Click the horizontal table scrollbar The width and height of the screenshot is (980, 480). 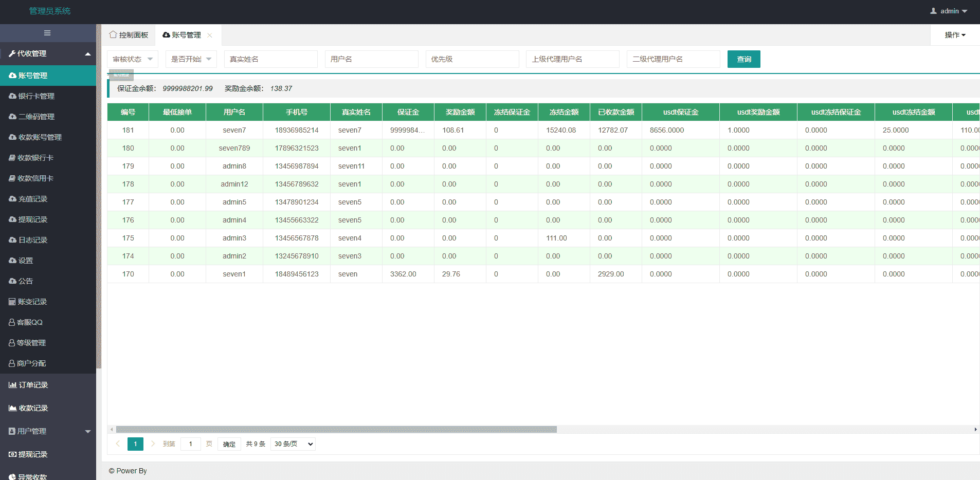[x=336, y=429]
